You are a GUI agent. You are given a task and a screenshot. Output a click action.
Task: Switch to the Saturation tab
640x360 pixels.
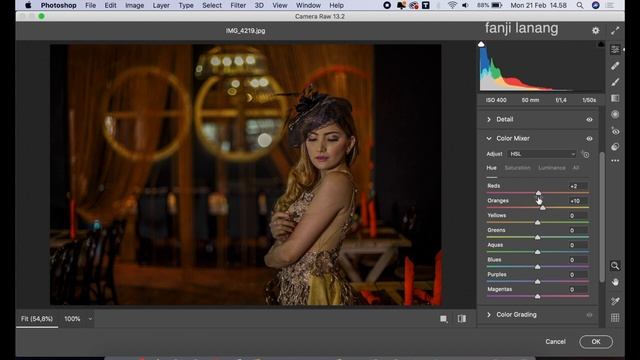(x=518, y=168)
